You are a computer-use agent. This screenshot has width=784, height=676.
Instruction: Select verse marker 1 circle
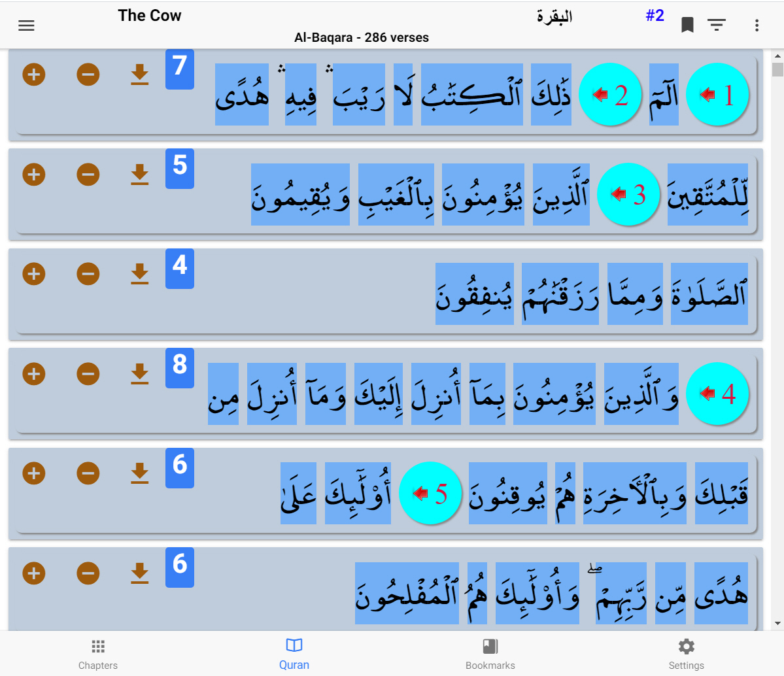click(717, 95)
